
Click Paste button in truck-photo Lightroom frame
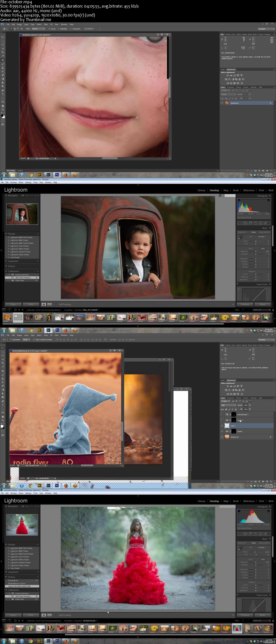click(x=31, y=304)
